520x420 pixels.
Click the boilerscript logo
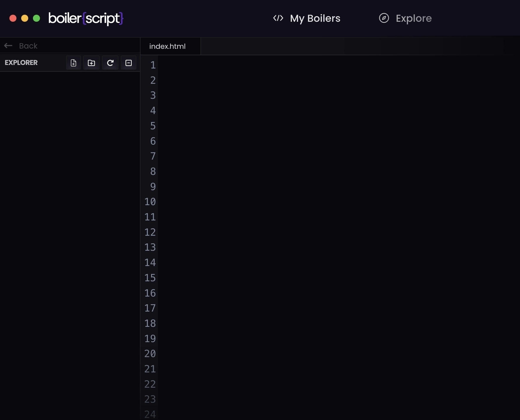pos(86,18)
